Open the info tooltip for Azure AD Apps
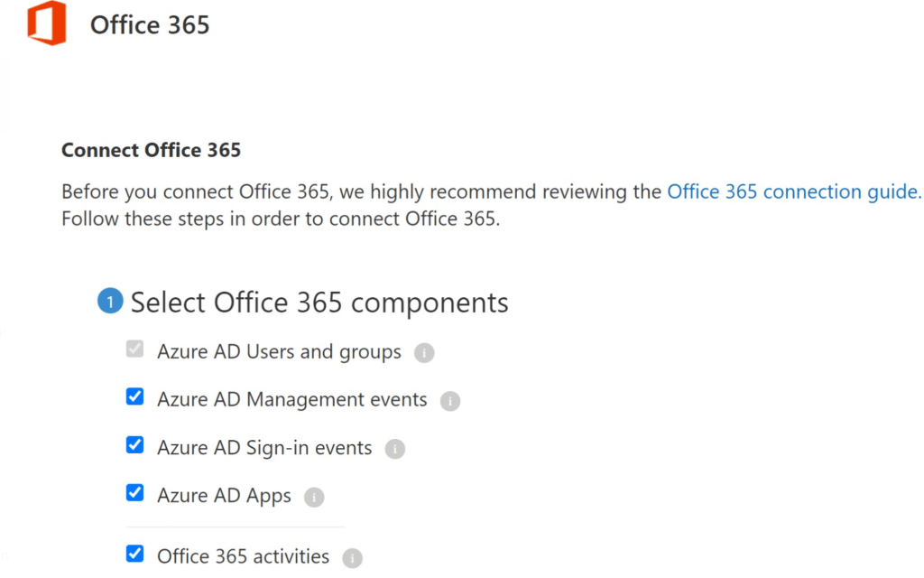 pos(314,497)
